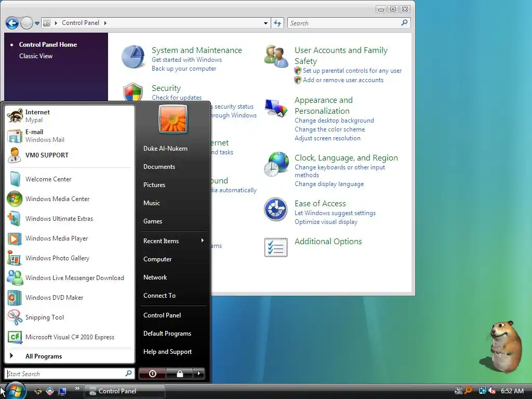The image size is (532, 399).
Task: Click Change the color scheme link
Action: [330, 129]
